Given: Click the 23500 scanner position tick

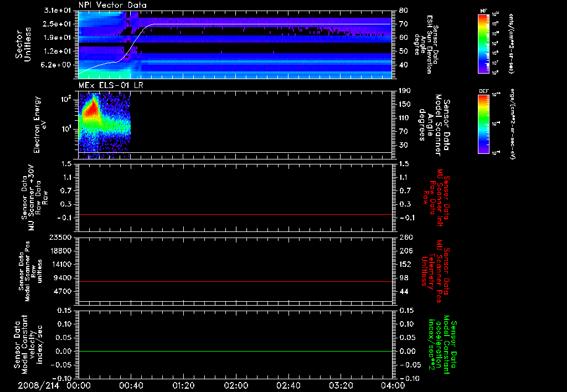Looking at the screenshot, I should point(60,238).
